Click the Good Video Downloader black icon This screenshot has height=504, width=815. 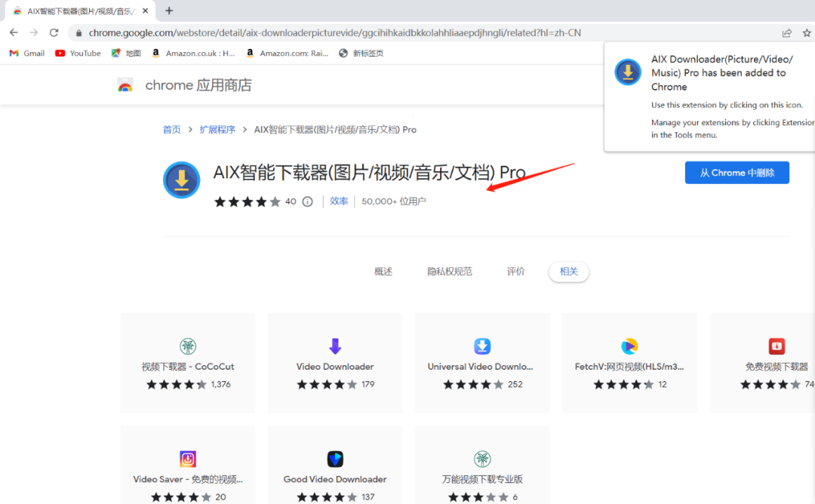tap(334, 458)
